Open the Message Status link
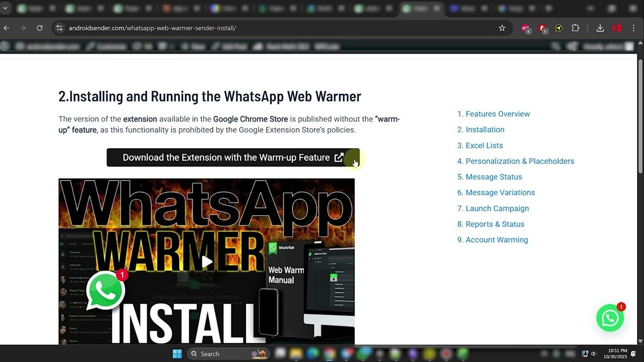The height and width of the screenshot is (362, 644). pos(494,177)
